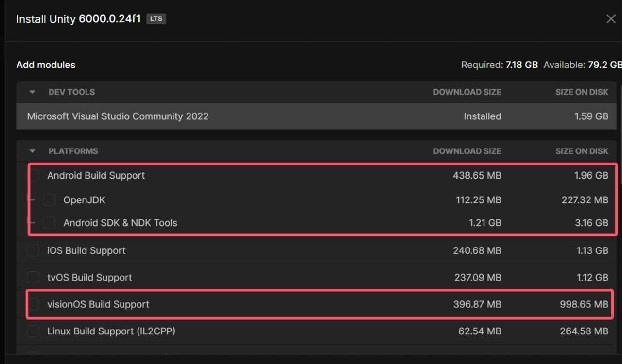Viewport: 622px width, 364px height.
Task: Click the 1.21 GB download size value
Action: tap(485, 223)
